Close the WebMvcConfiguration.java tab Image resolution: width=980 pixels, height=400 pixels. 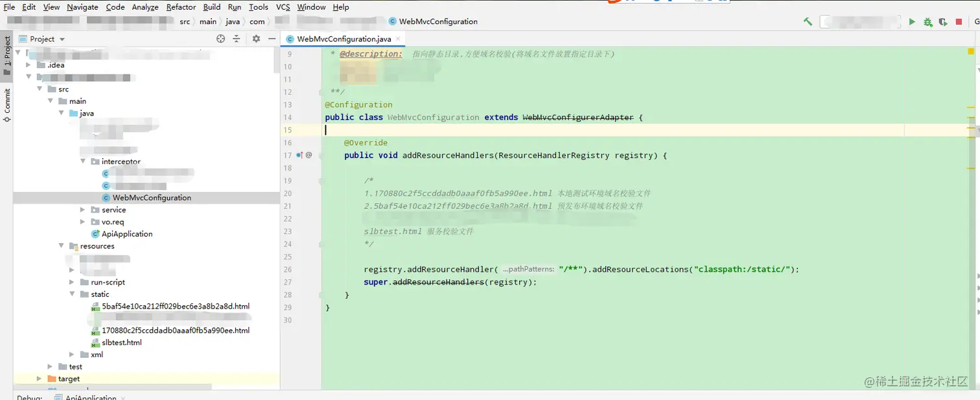tap(399, 39)
